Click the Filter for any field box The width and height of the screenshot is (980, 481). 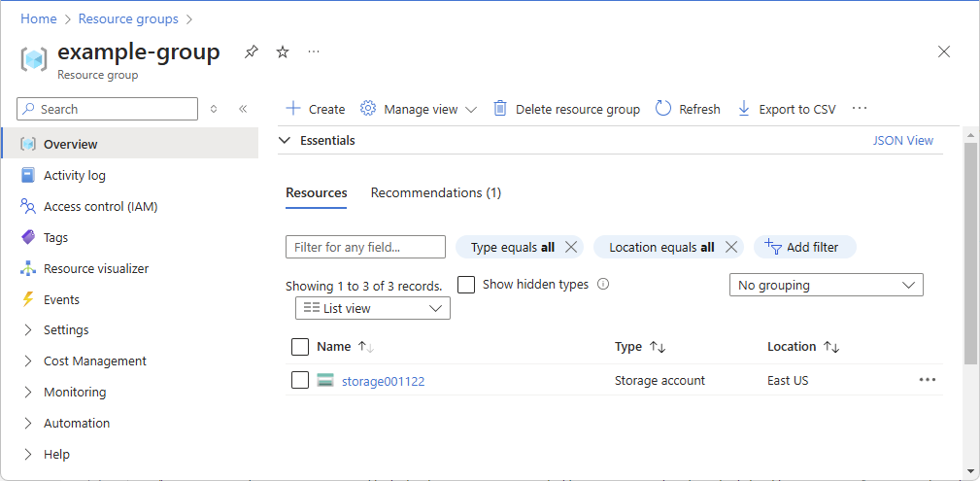pyautogui.click(x=365, y=247)
